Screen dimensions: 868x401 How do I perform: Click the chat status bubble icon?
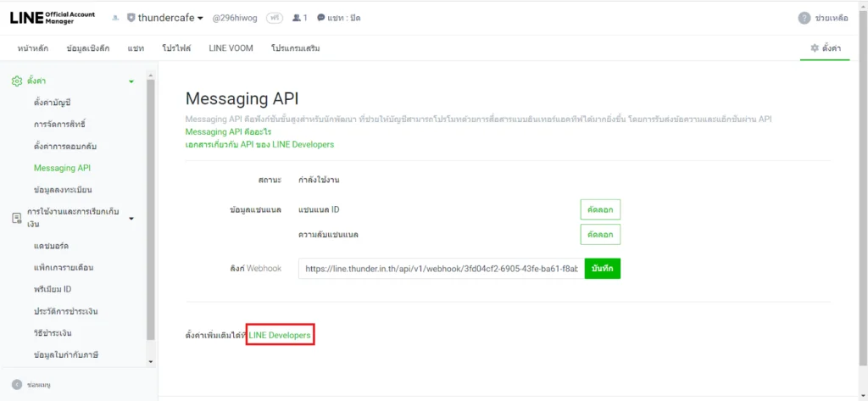[x=320, y=18]
